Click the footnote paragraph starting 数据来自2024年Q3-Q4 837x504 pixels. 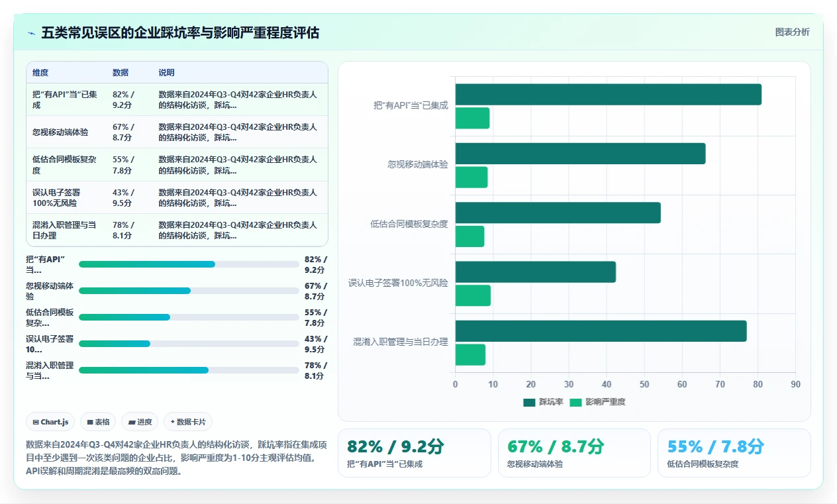[x=175, y=458]
